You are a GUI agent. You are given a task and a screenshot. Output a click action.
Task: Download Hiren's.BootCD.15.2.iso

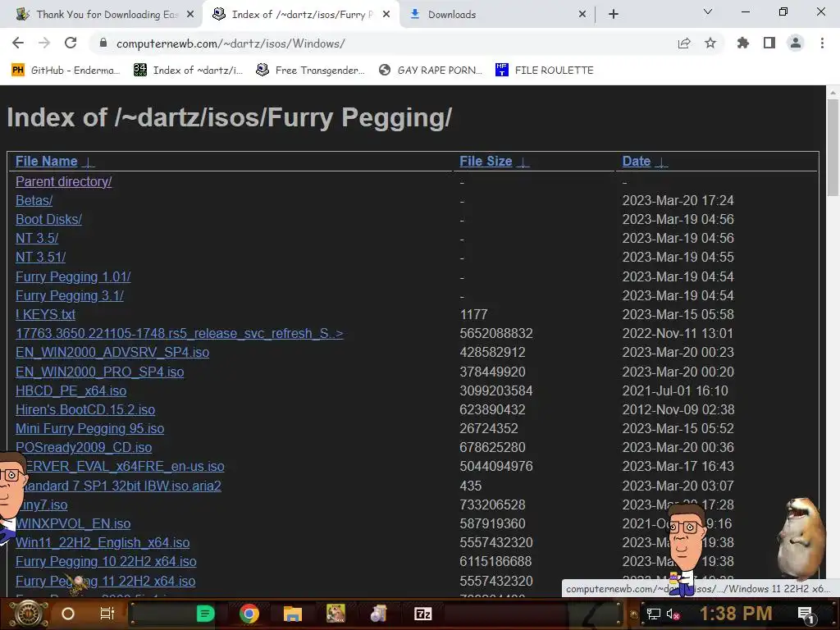85,409
